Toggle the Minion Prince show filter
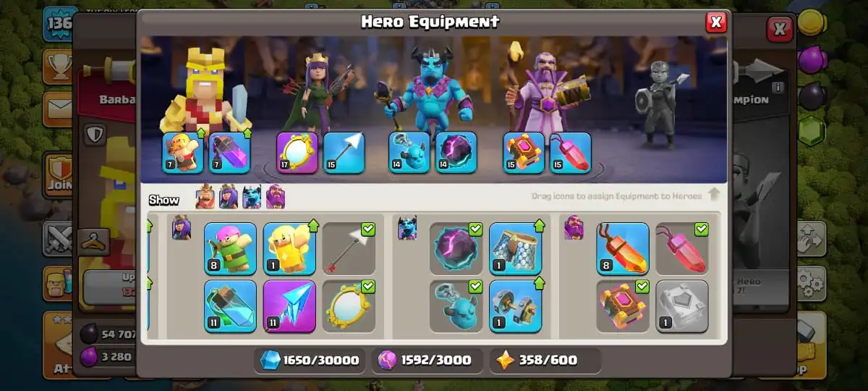This screenshot has width=868, height=391. pos(252,197)
